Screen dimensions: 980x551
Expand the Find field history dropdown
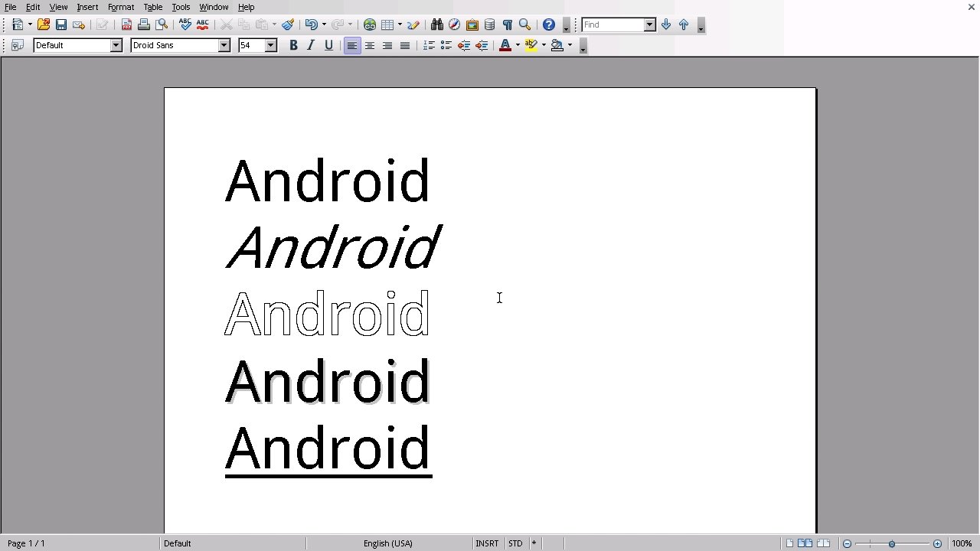coord(650,24)
